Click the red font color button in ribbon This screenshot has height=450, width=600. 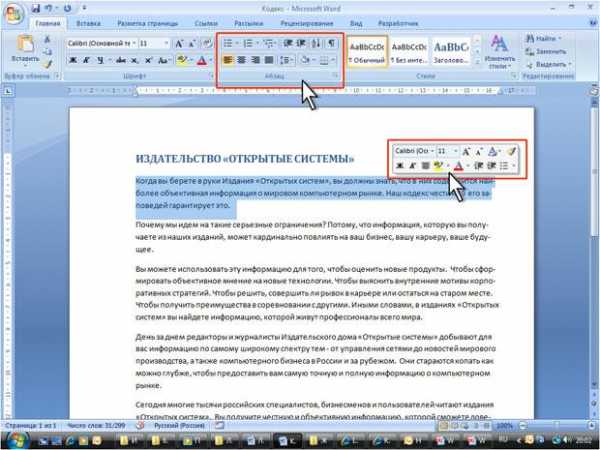coord(202,60)
